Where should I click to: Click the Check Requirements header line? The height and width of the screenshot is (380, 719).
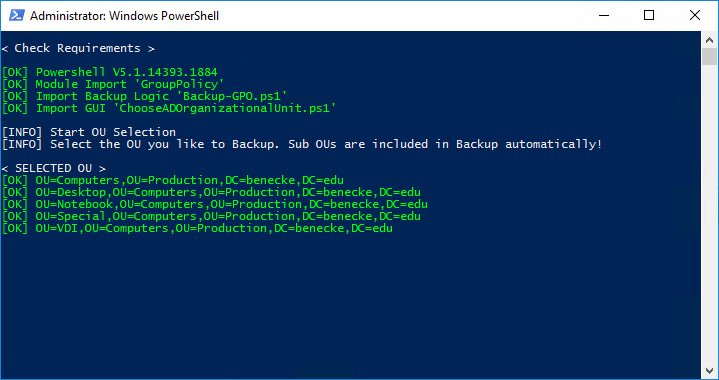point(78,48)
